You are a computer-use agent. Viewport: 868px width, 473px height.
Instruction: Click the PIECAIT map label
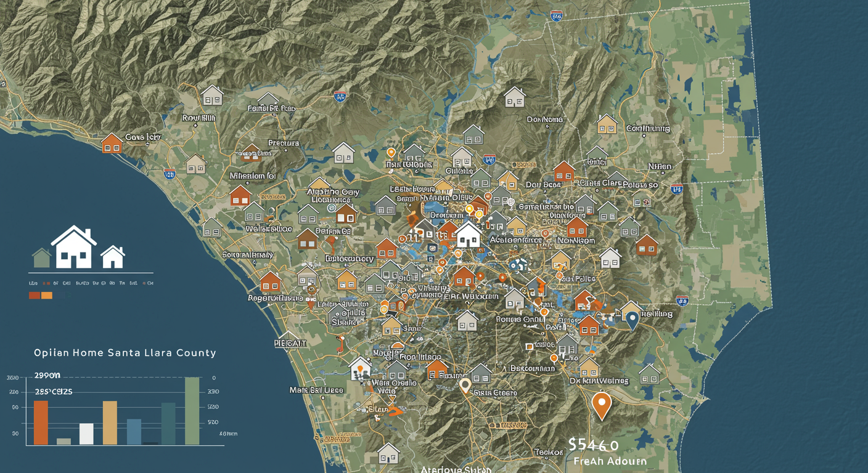click(x=290, y=342)
